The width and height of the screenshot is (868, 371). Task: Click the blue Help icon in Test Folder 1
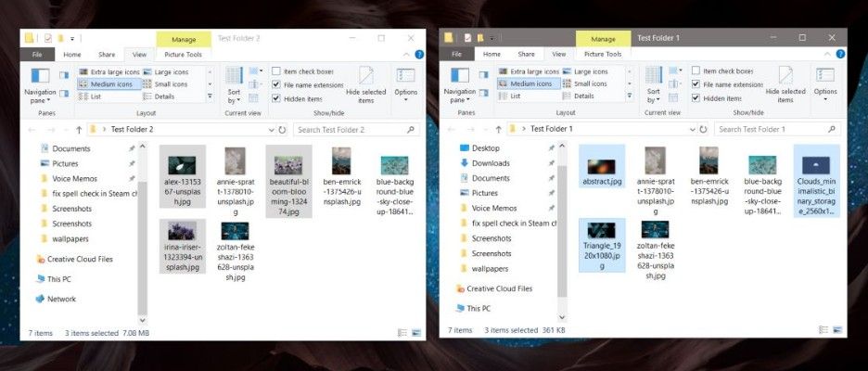841,55
